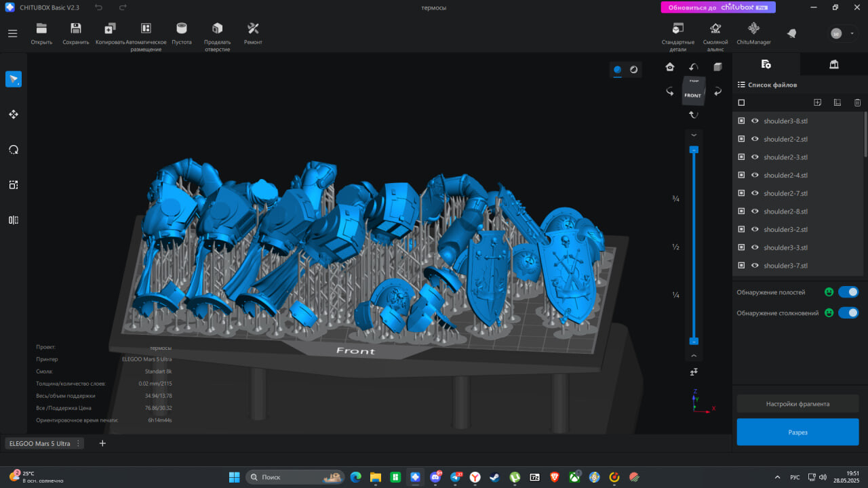This screenshot has width=868, height=488.
Task: Switch to the supports tab in right panel
Action: click(834, 64)
